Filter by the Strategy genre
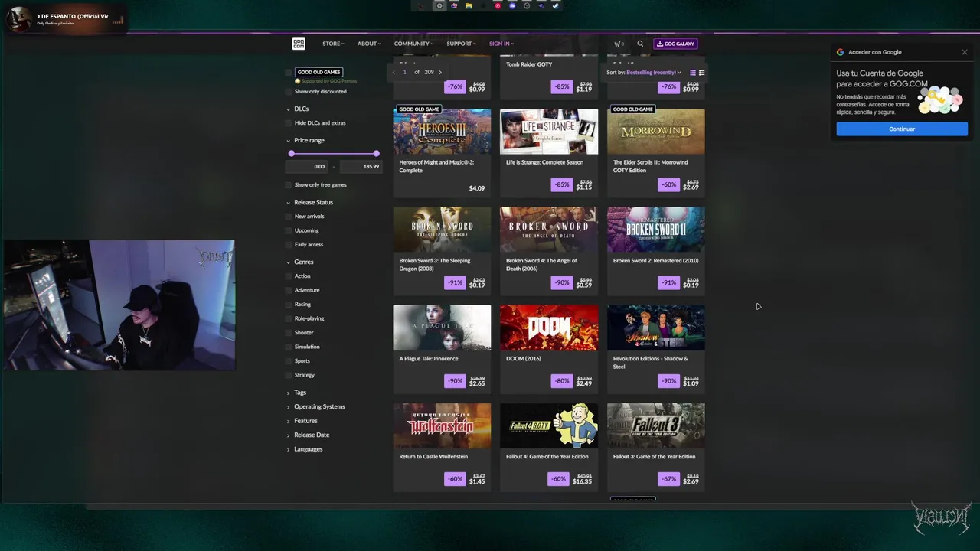The image size is (980, 551). click(289, 375)
